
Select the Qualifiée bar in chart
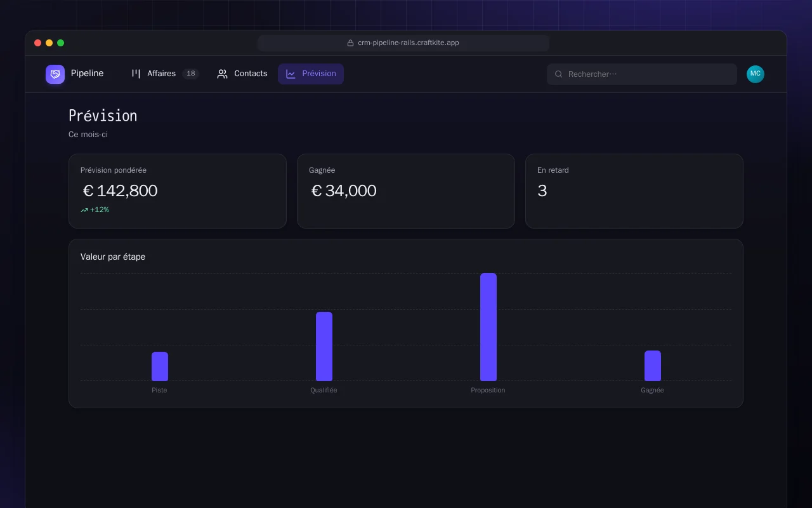coord(324,346)
